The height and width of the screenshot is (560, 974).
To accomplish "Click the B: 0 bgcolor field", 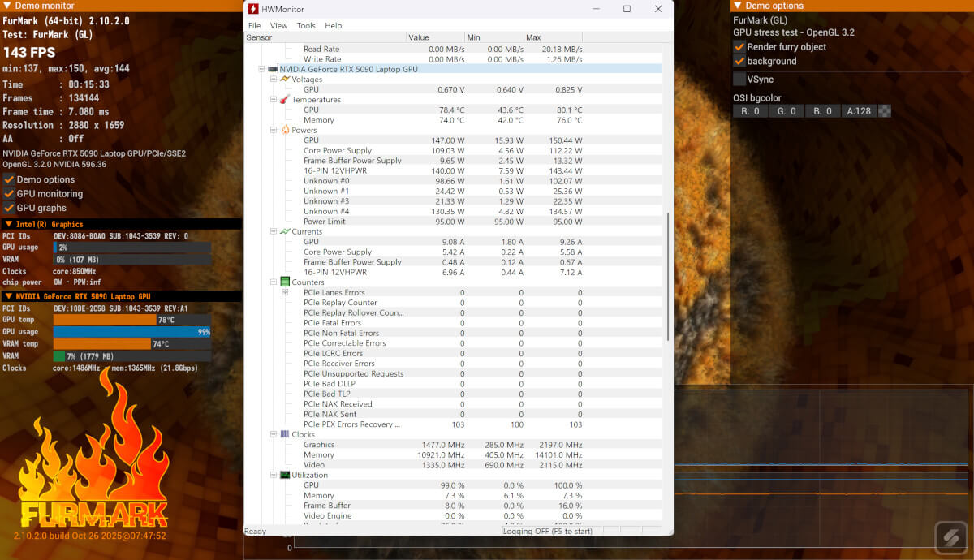I will coord(823,111).
